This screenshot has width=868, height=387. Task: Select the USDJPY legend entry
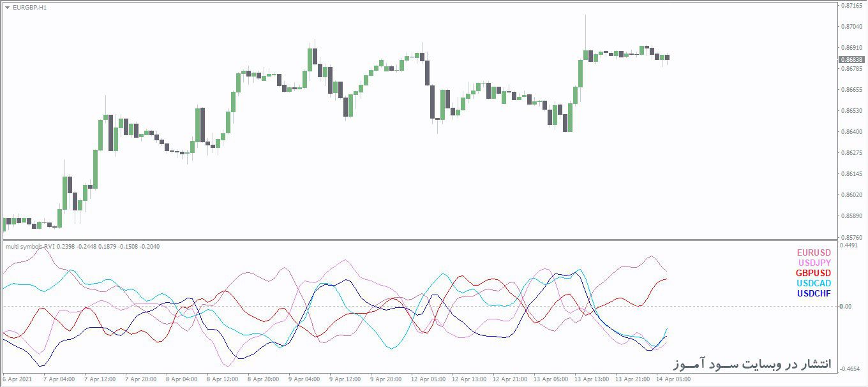coord(814,263)
